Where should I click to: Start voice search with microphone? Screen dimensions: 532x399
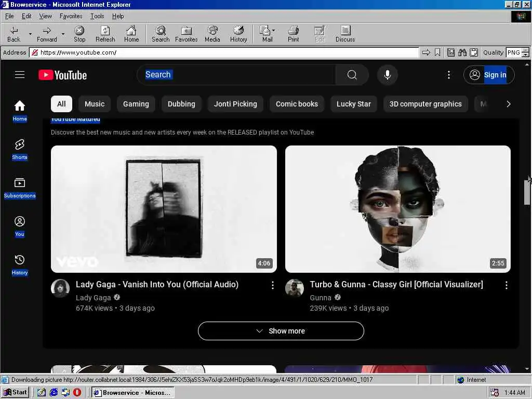coord(387,75)
